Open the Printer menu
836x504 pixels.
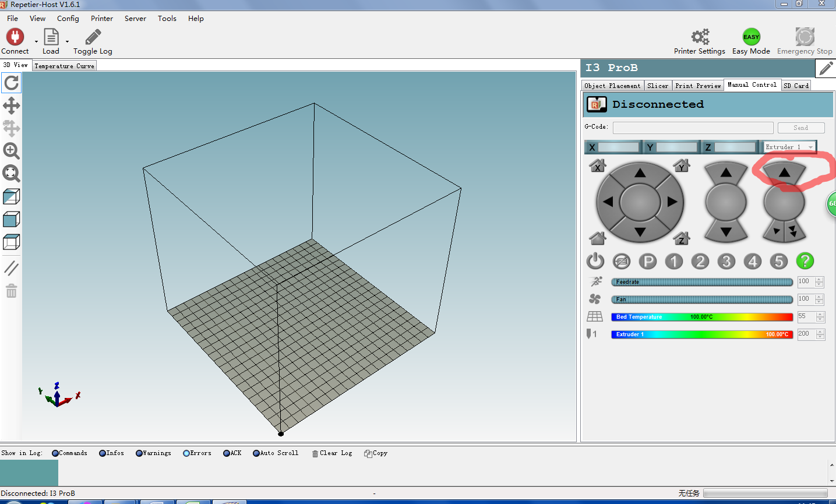(x=102, y=19)
